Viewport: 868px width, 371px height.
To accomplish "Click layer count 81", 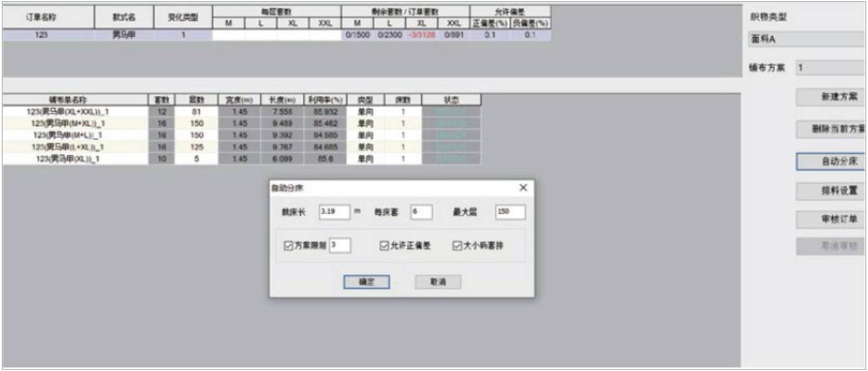I will point(196,111).
